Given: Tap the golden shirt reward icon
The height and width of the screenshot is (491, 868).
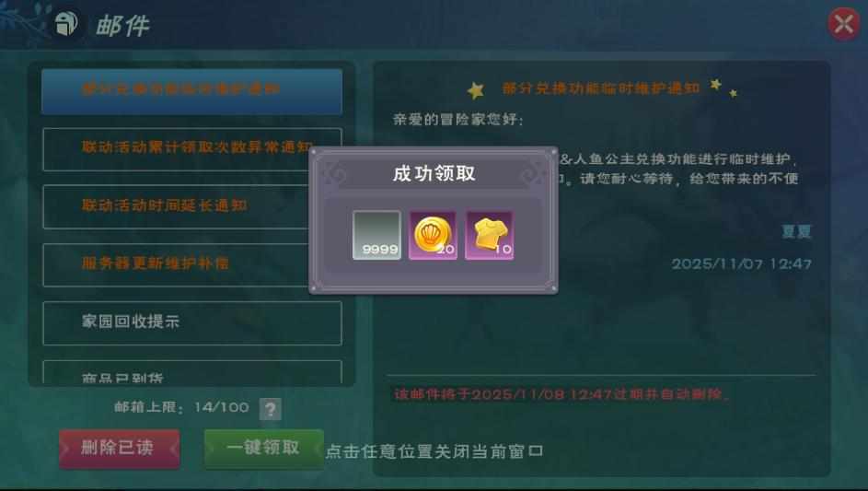Looking at the screenshot, I should 490,235.
